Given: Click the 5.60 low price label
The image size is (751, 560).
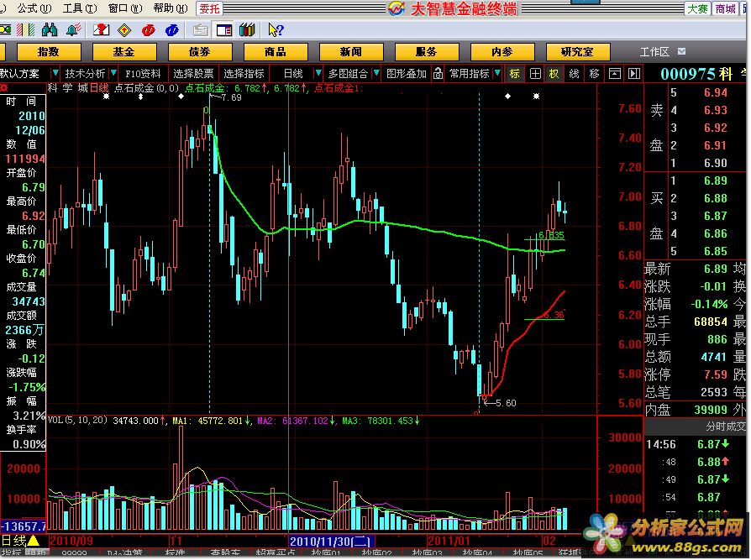Looking at the screenshot, I should [x=506, y=403].
